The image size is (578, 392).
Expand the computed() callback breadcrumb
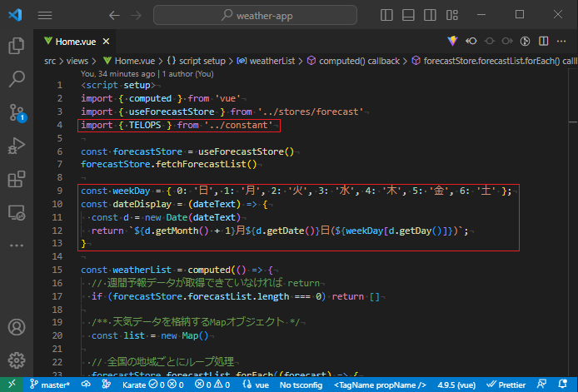pyautogui.click(x=353, y=61)
